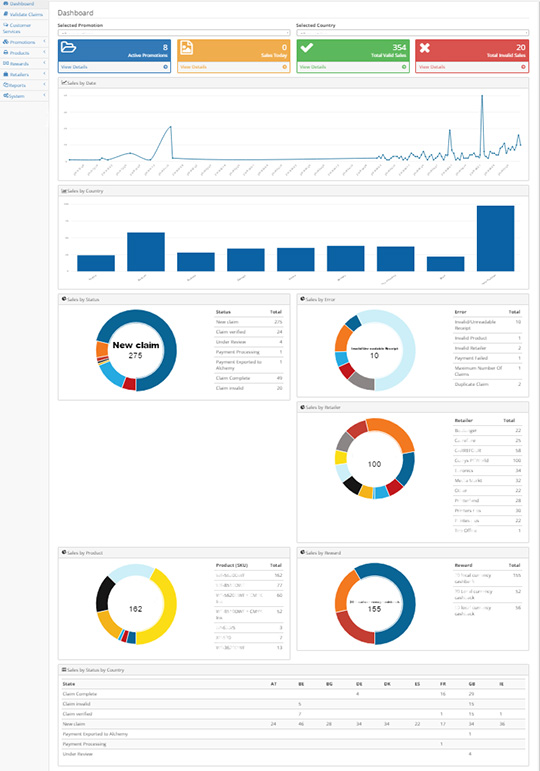Screen dimensions: 540x771
Task: Open the Selected Country dropdown
Action: 412,33
